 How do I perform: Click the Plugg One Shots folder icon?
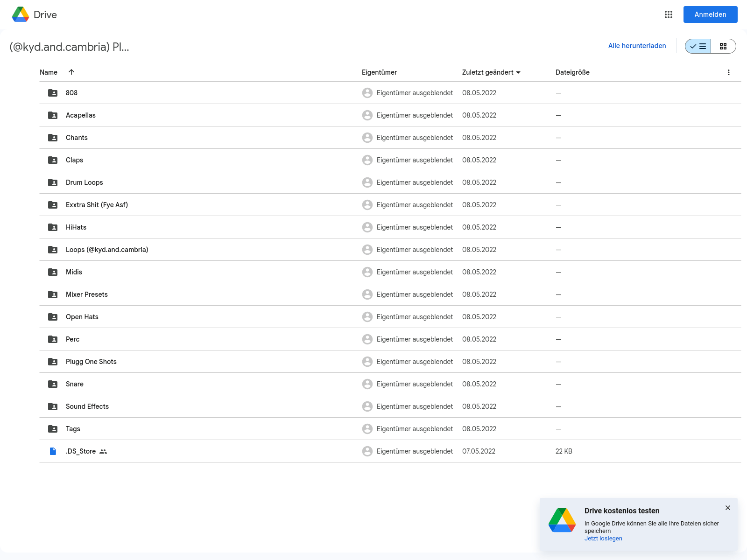point(53,362)
